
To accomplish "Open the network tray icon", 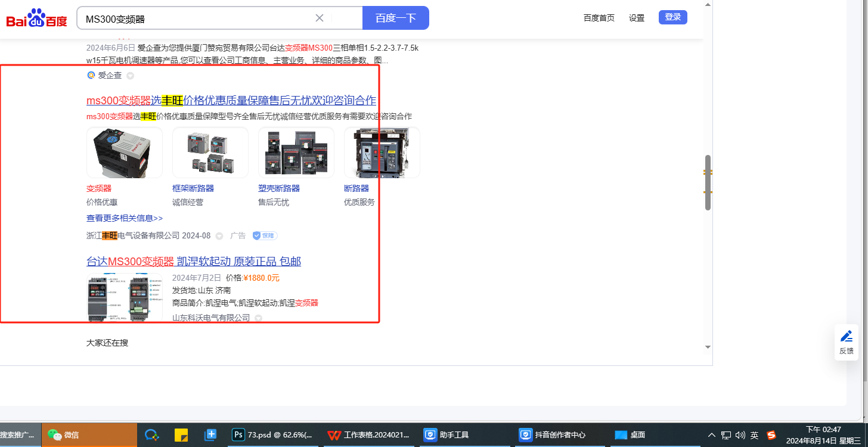I will 726,435.
